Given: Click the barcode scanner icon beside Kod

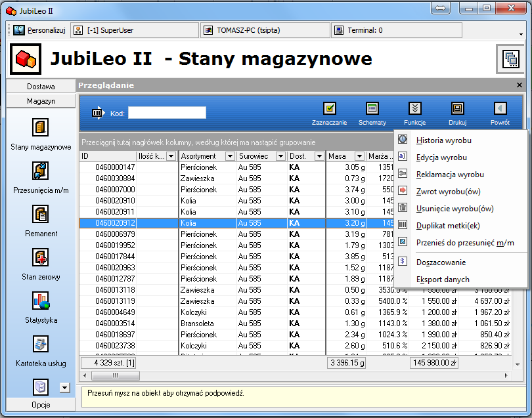Looking at the screenshot, I should click(x=99, y=113).
